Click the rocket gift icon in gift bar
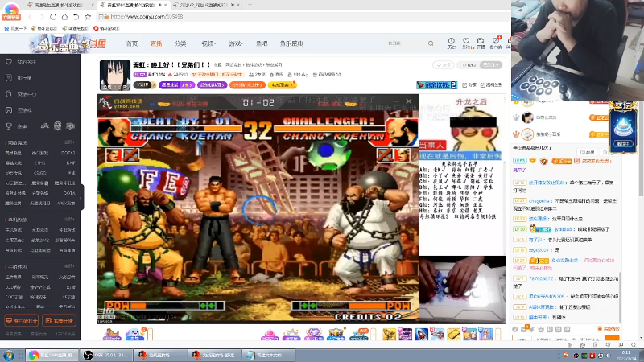Viewport: 644px width, 362px height. coord(421,334)
